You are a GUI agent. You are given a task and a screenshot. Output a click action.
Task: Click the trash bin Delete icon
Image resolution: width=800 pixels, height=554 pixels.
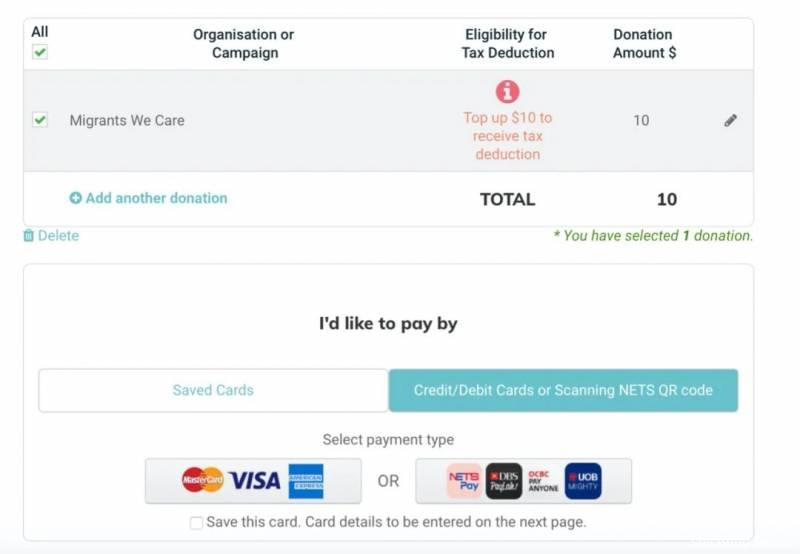[28, 236]
